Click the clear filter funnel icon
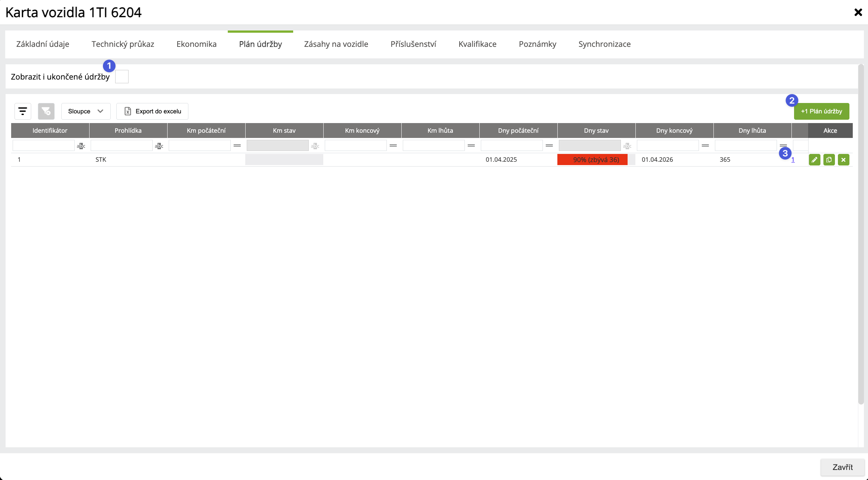 [46, 111]
